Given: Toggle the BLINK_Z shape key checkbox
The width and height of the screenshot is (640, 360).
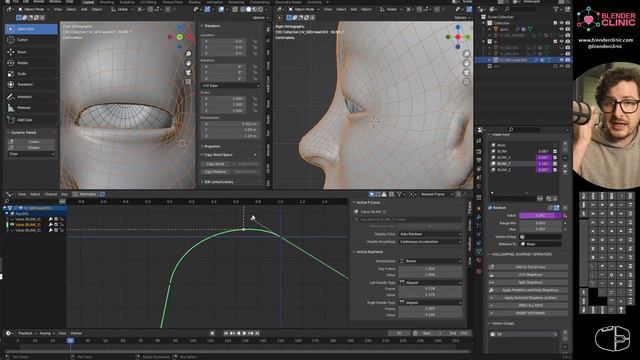Looking at the screenshot, I should 555,170.
